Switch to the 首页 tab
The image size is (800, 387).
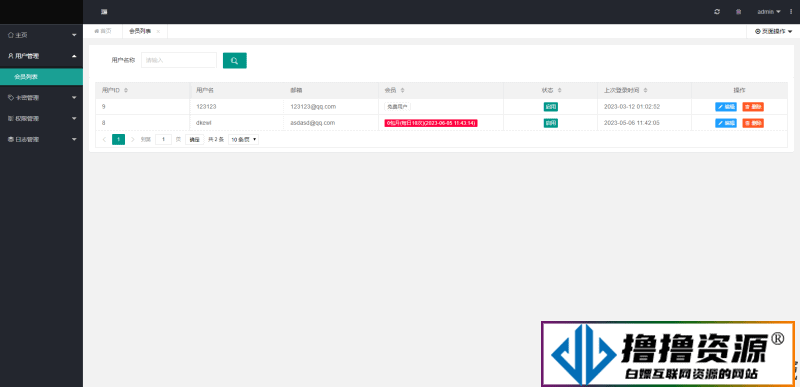103,31
